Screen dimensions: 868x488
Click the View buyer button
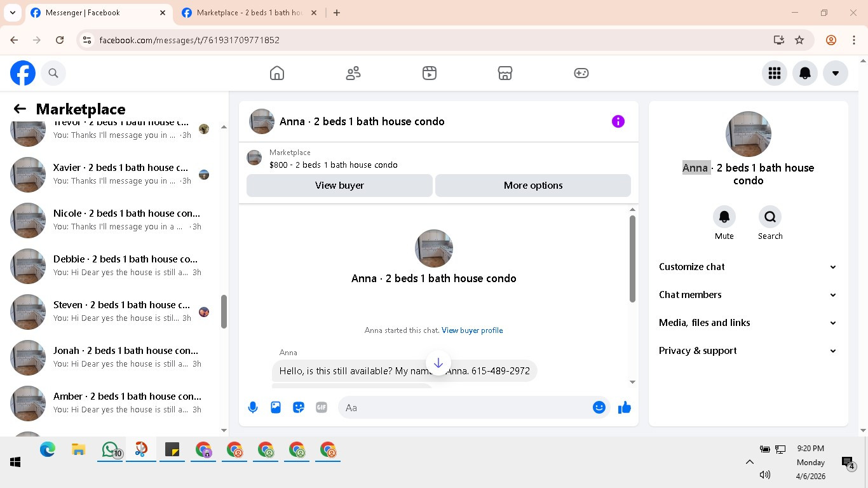coord(339,186)
